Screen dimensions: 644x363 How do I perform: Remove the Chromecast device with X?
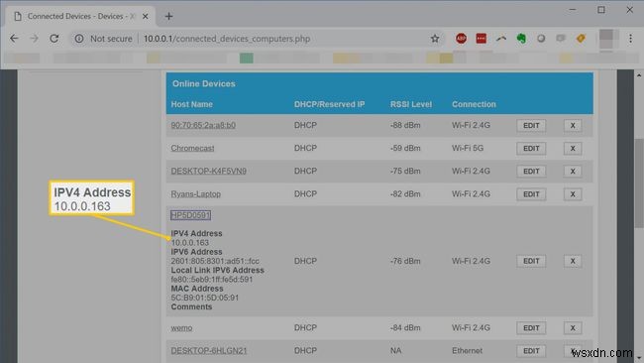(573, 149)
